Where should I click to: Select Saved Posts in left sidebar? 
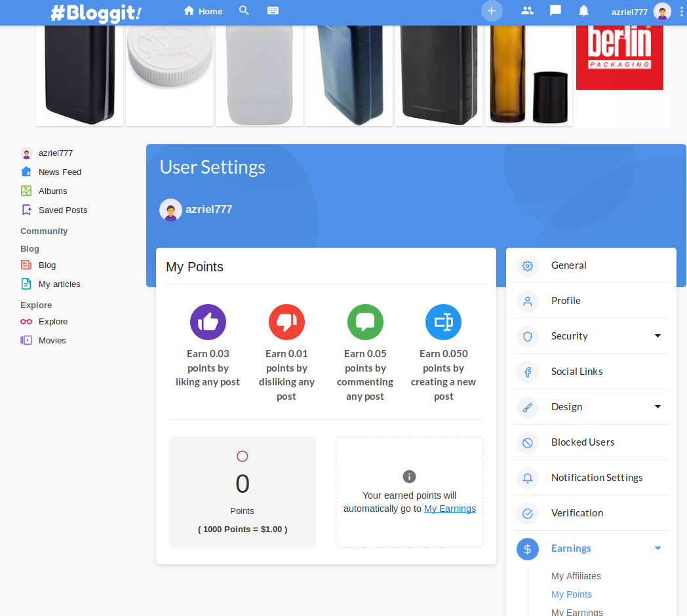click(62, 210)
